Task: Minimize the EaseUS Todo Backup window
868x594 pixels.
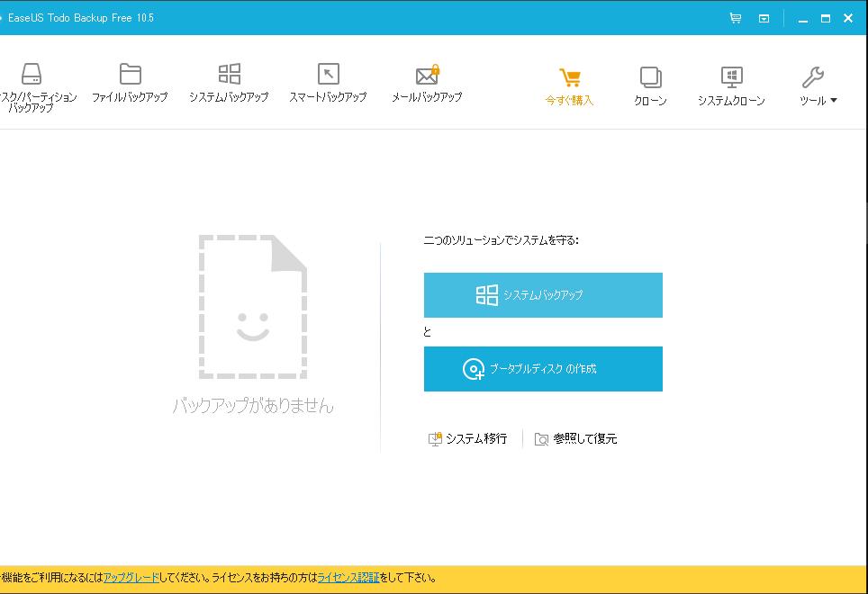Action: (x=802, y=19)
